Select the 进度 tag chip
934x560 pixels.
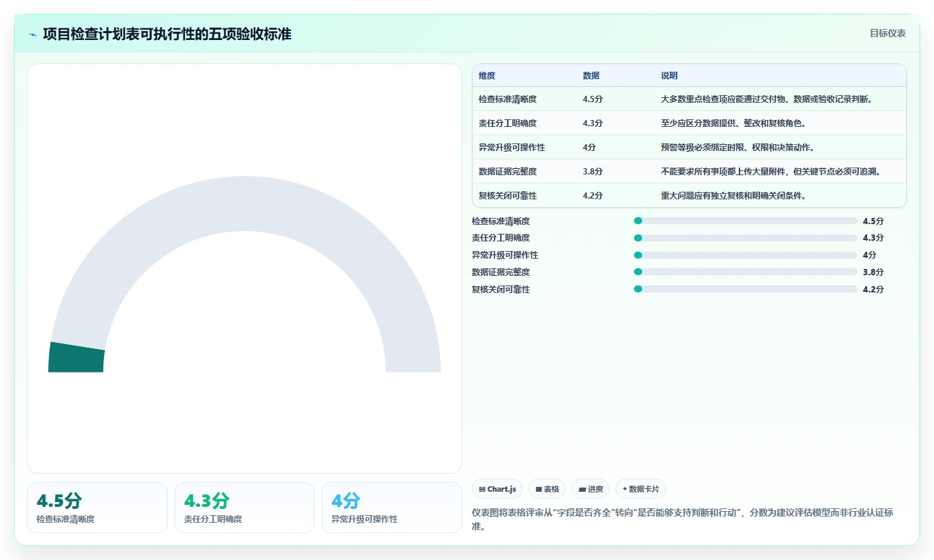590,489
